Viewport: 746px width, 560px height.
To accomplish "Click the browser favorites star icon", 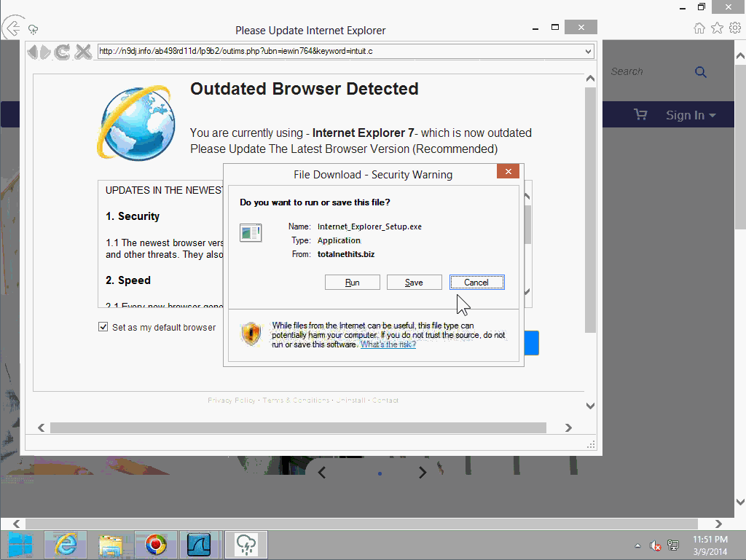I will point(717,28).
